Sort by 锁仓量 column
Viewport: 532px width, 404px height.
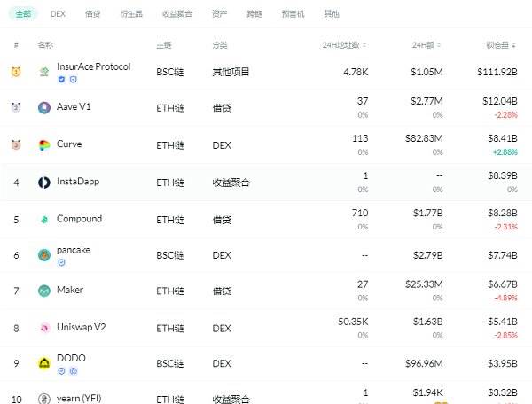(501, 45)
